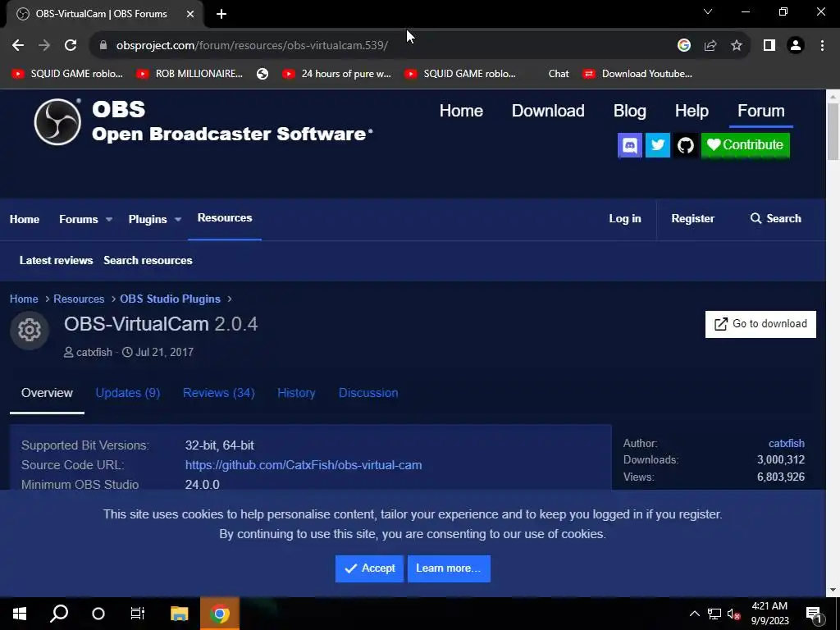Open the Chat bookmark
This screenshot has width=840, height=630.
tap(558, 74)
